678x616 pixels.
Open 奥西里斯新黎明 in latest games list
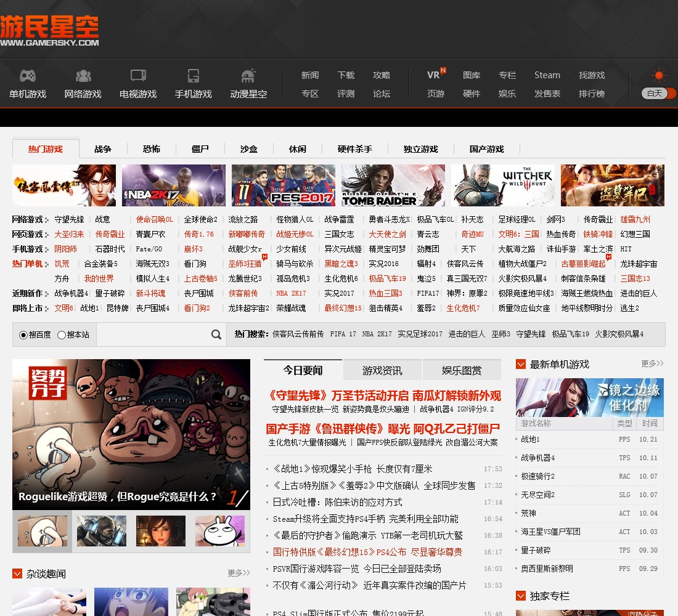tap(547, 569)
